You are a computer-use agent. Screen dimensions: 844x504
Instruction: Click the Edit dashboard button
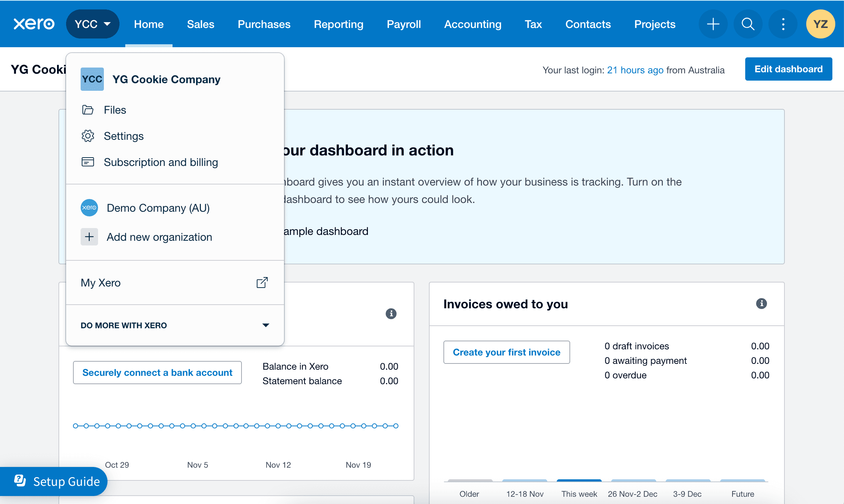pos(788,69)
